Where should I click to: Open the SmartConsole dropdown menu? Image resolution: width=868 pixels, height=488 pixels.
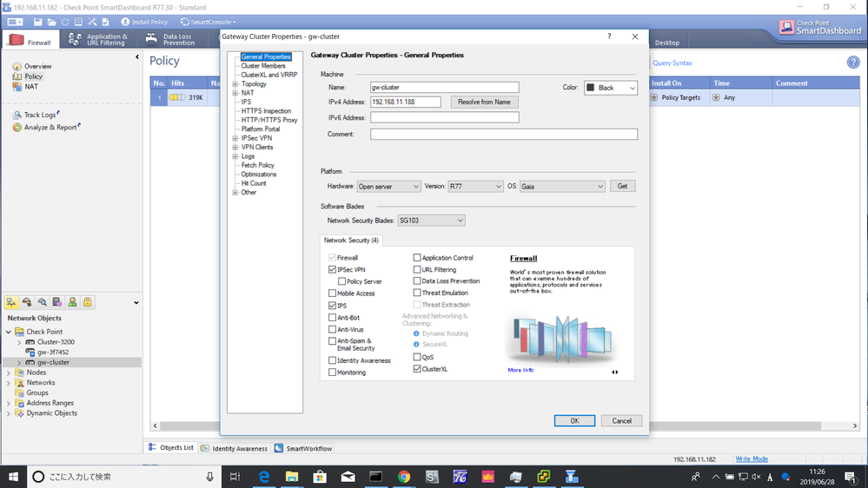(x=209, y=22)
